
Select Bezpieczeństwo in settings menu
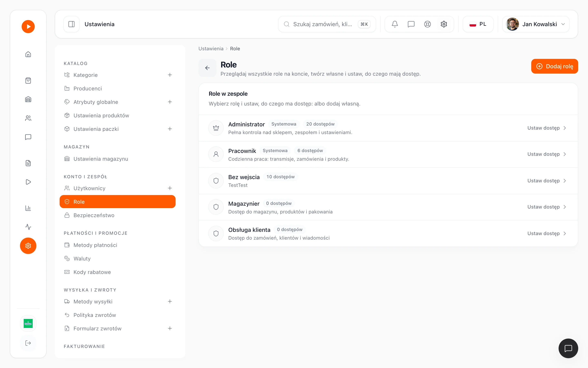pos(118,215)
